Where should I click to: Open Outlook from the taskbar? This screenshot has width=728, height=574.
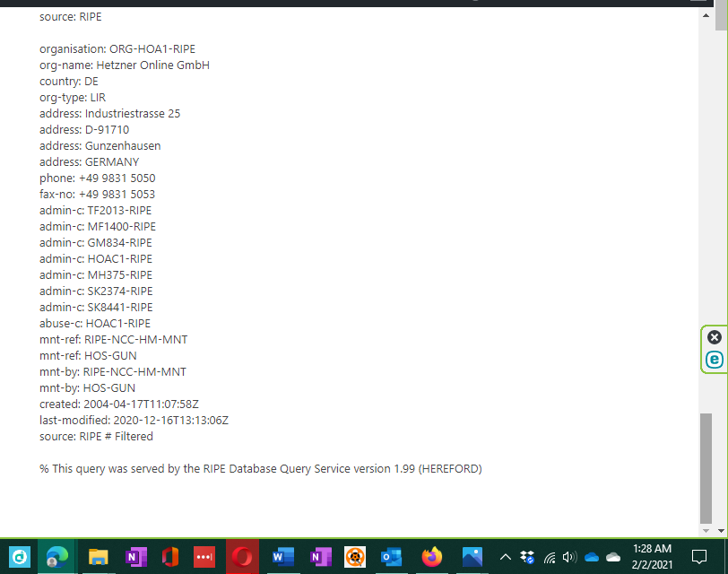391,557
